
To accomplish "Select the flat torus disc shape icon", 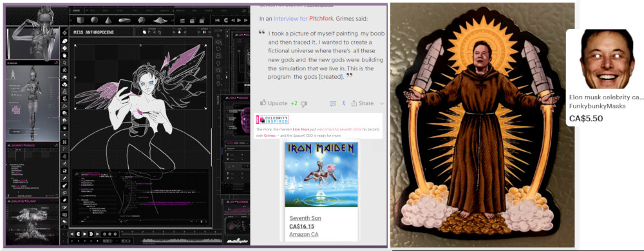I will coord(124,20).
